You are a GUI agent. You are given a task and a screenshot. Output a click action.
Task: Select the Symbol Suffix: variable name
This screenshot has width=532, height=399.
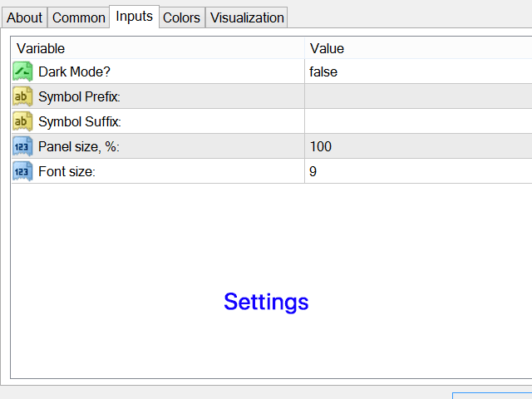click(80, 121)
